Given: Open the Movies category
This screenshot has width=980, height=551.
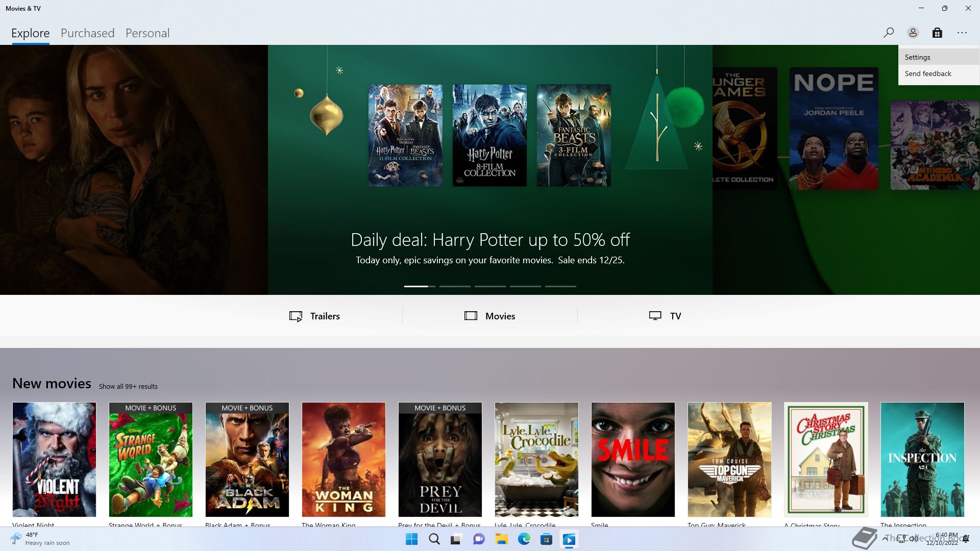Looking at the screenshot, I should 489,316.
